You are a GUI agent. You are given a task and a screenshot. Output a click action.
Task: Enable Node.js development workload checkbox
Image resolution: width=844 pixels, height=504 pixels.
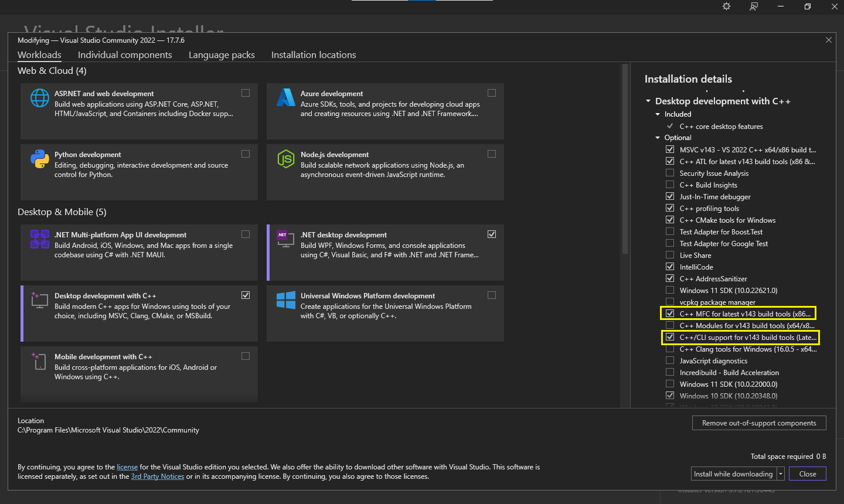click(492, 154)
